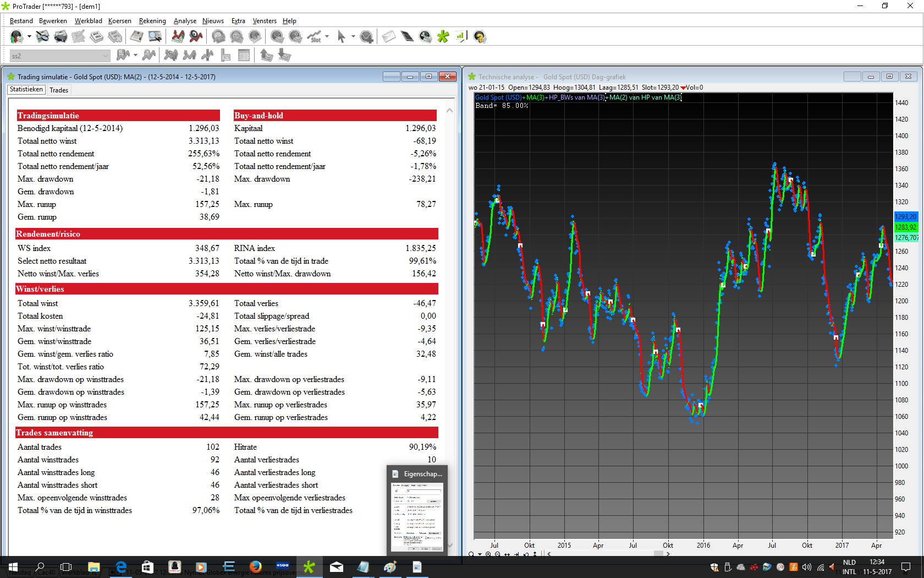
Task: Open the ss2 combo box
Action: click(60, 56)
